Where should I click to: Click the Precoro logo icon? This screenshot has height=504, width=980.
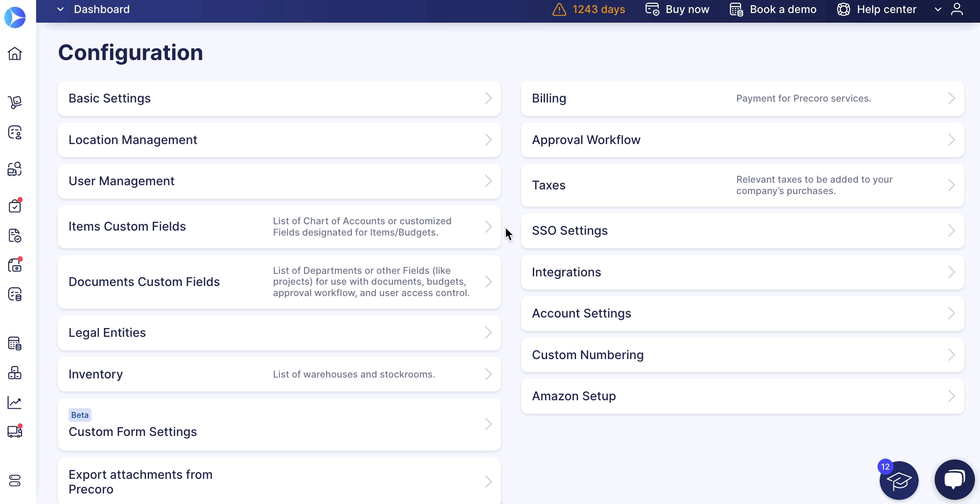pos(15,17)
